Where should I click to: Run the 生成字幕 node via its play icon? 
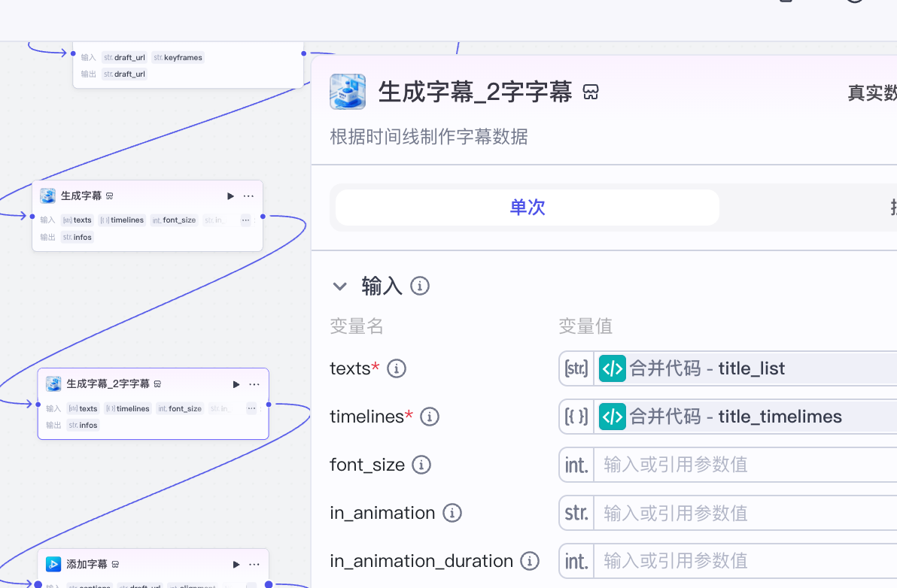[230, 196]
